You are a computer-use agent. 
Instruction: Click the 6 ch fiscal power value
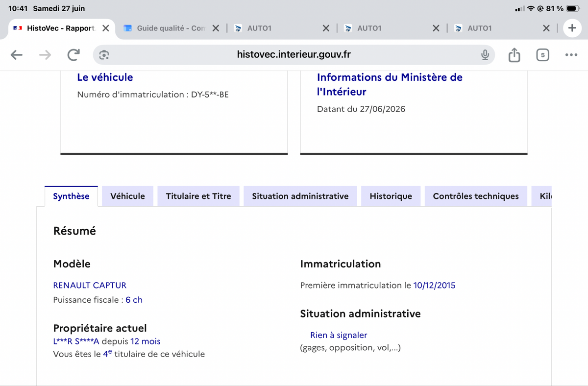pos(134,300)
